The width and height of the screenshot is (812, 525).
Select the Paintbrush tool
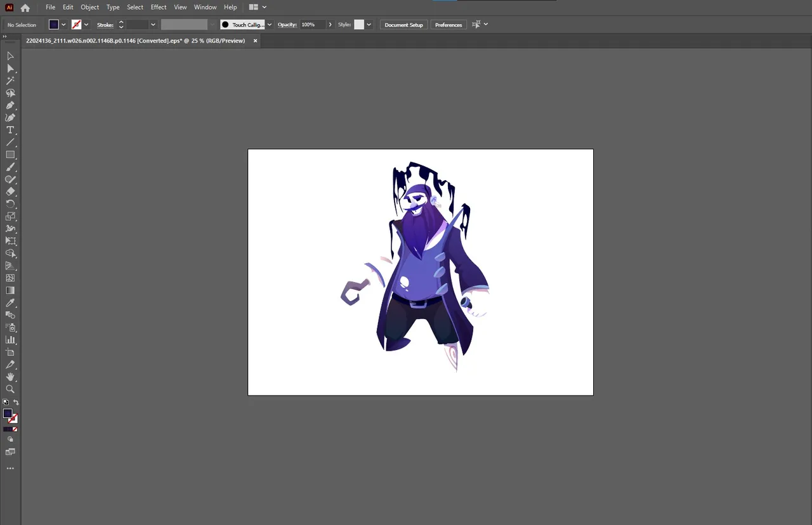pos(10,167)
